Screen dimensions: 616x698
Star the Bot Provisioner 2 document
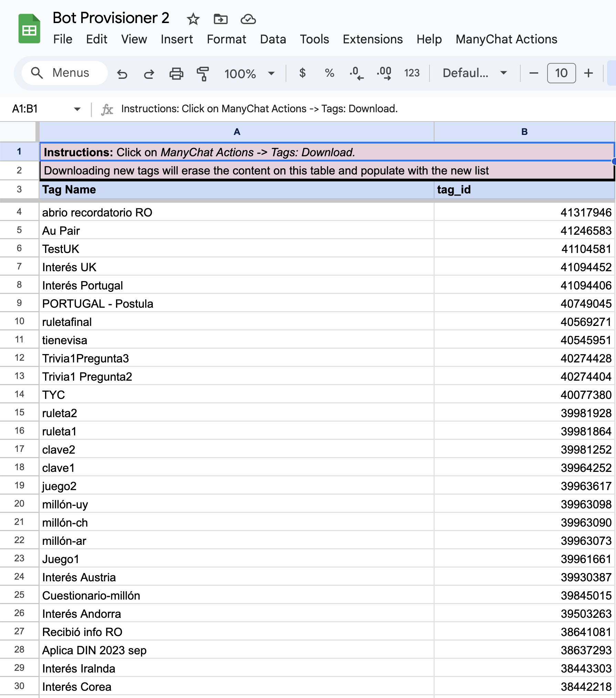[x=193, y=19]
